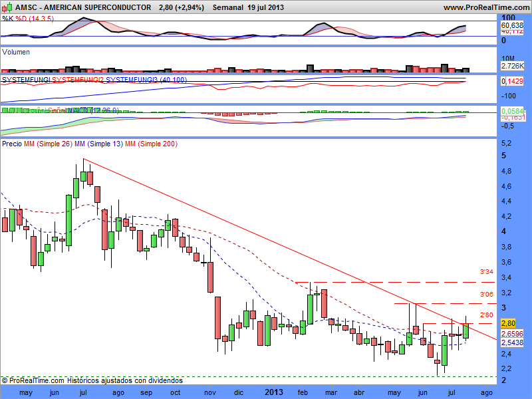The height and width of the screenshot is (399, 532).
Task: Click the 19 jul 2013 date
Action: click(265, 7)
